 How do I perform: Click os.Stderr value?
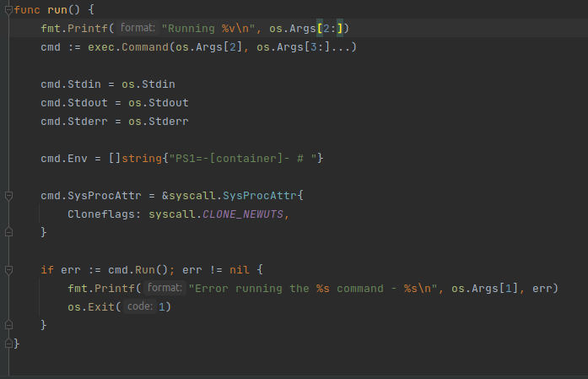(x=159, y=122)
